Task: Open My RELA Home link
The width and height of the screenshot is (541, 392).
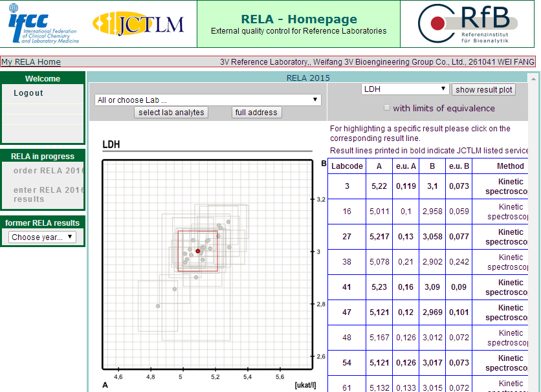Action: [x=31, y=62]
